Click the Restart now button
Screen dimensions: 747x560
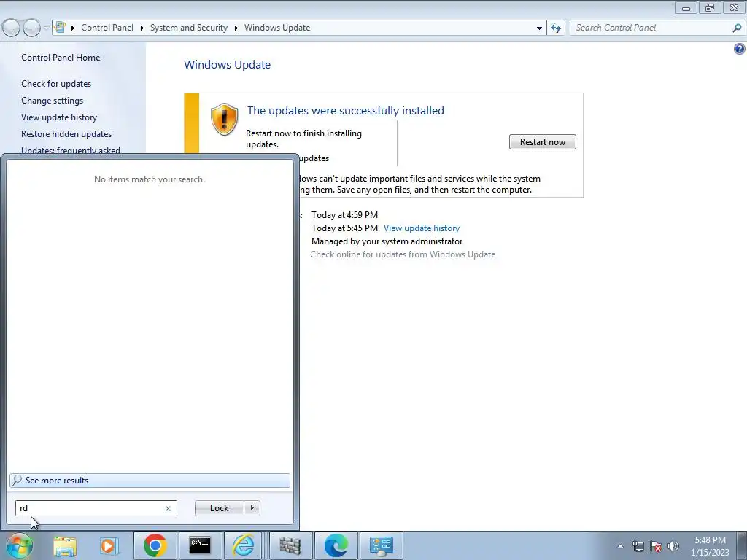click(x=542, y=142)
